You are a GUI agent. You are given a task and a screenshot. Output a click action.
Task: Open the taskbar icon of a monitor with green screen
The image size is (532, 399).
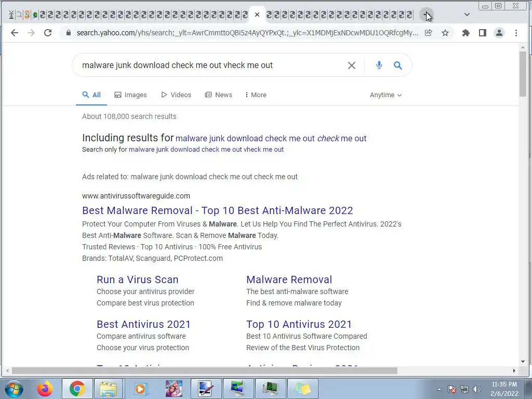point(238,389)
